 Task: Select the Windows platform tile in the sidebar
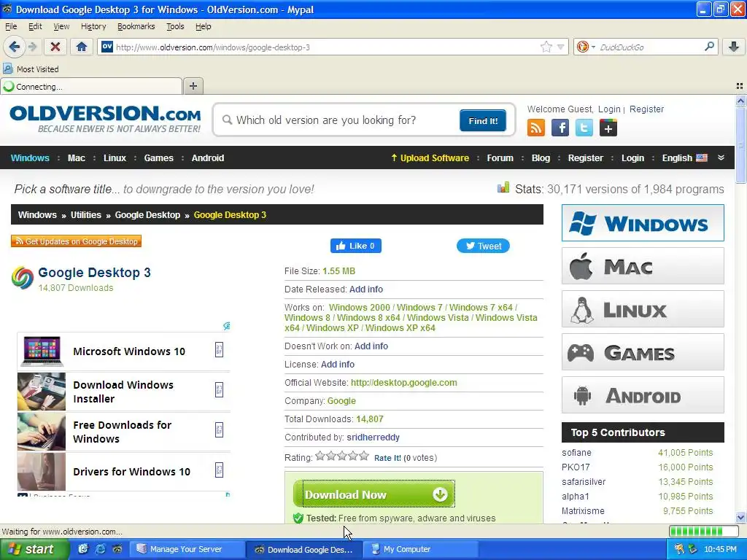643,223
